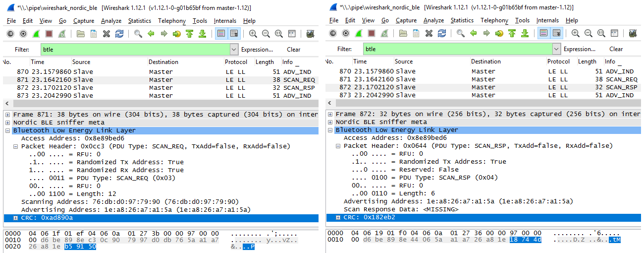
Task: Open filter history dropdown in left window
Action: click(x=234, y=50)
